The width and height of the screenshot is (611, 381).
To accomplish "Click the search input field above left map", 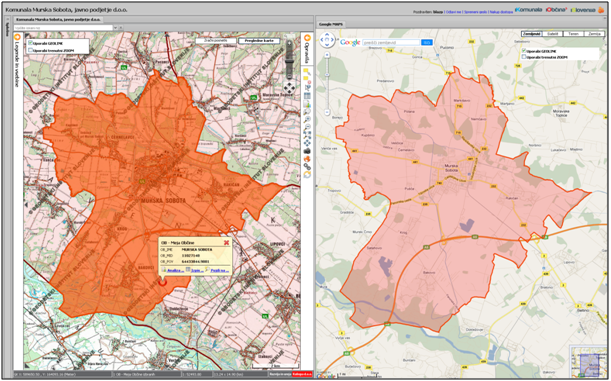I will click(63, 28).
